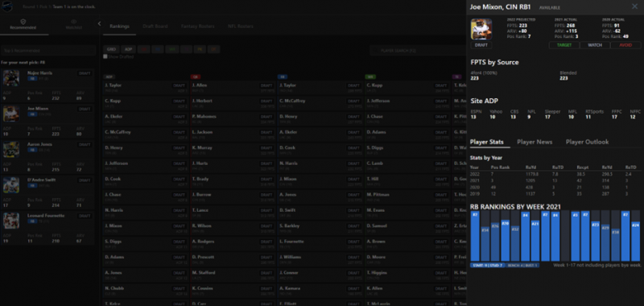Draft Najee Harris from recommended list
This screenshot has width=644, height=306.
click(85, 73)
